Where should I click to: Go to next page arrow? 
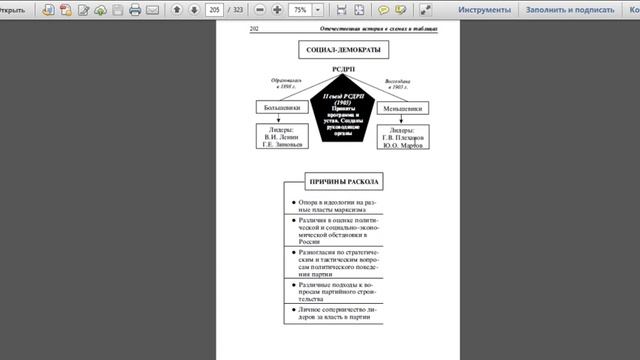tap(194, 10)
